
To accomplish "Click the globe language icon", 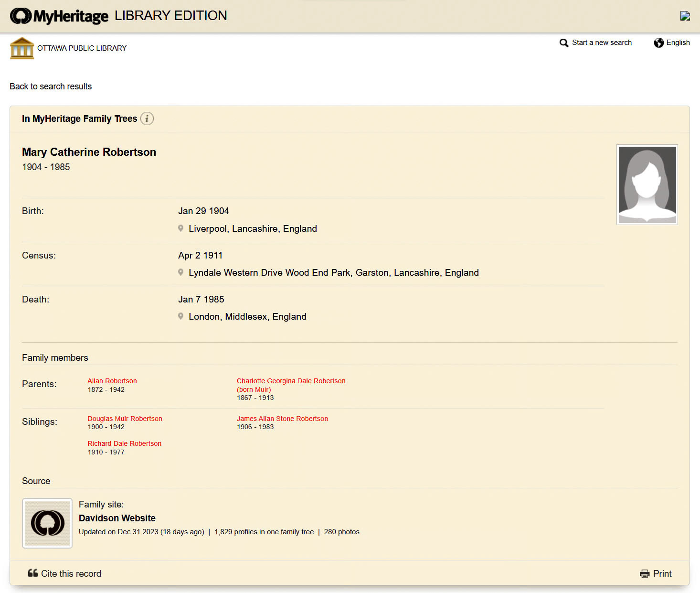I will 659,43.
